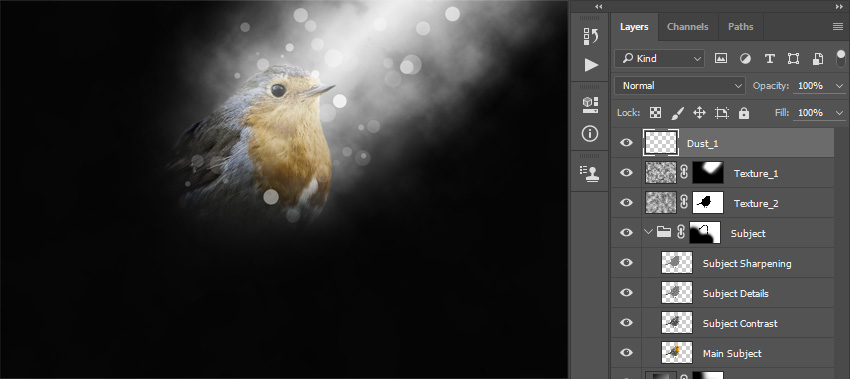Hide the Subject Details layer

[626, 292]
